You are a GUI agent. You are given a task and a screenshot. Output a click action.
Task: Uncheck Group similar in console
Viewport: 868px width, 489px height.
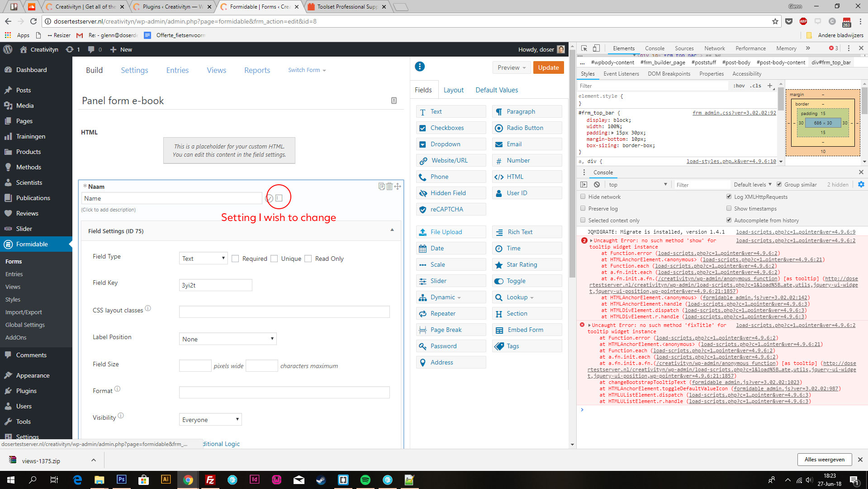[x=779, y=184]
